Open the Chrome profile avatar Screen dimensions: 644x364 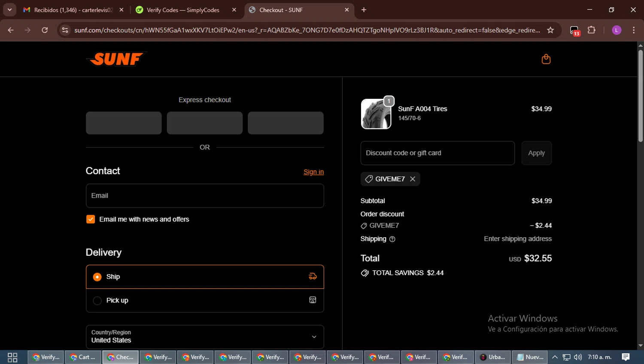coord(617,30)
